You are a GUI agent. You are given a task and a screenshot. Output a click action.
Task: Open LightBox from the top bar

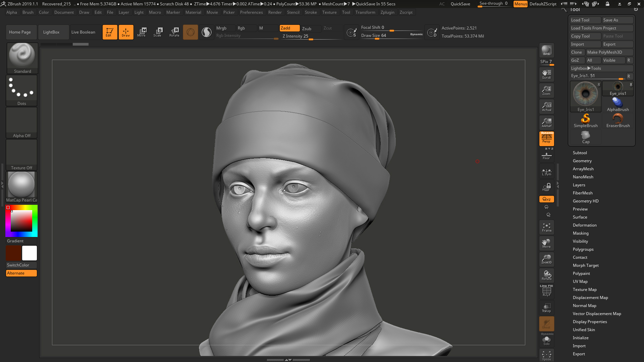pyautogui.click(x=51, y=32)
